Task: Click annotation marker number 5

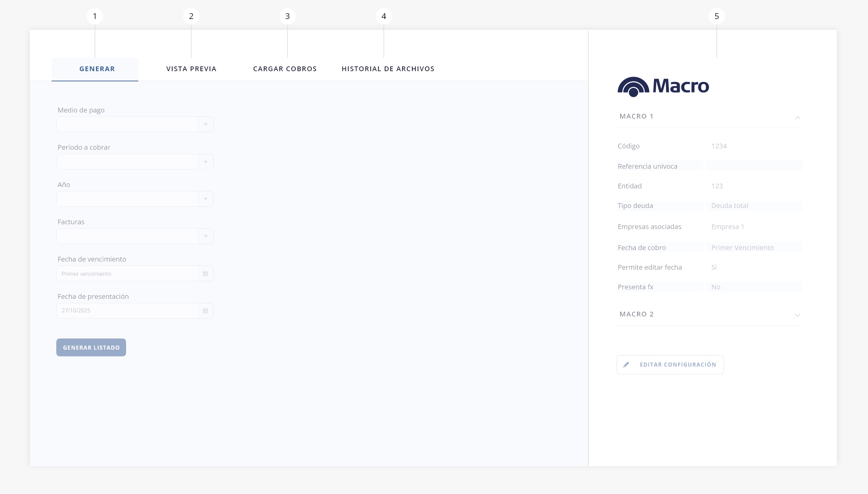Action: tap(716, 16)
